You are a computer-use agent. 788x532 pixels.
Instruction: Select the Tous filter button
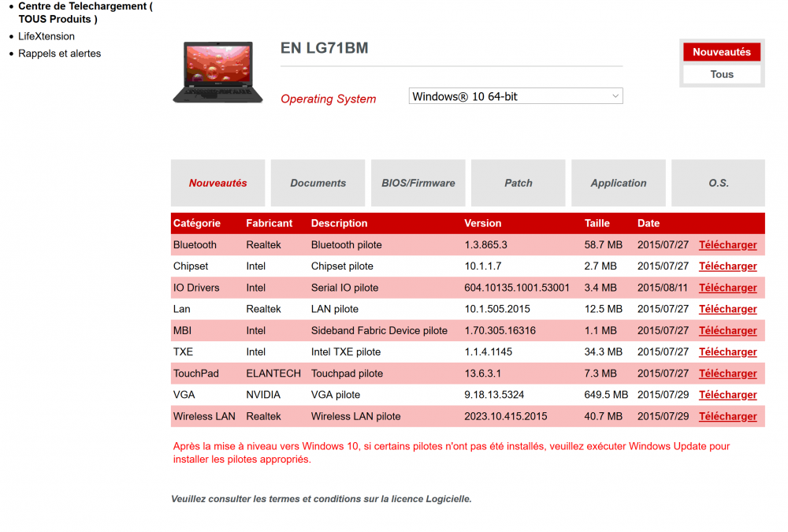pos(722,74)
